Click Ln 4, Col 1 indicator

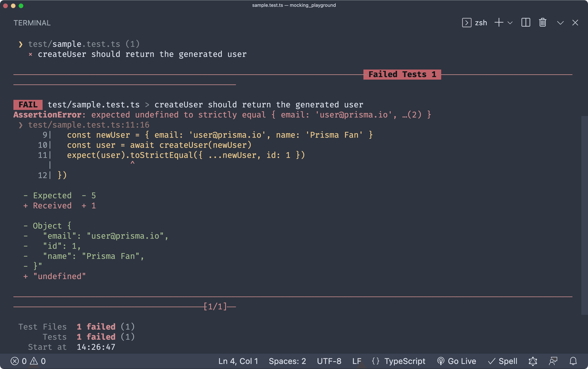(x=238, y=361)
